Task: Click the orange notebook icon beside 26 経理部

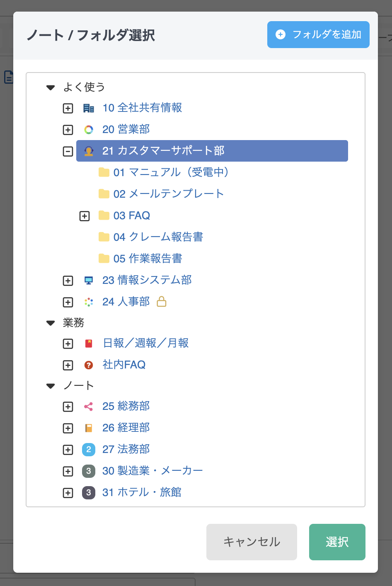Action: pyautogui.click(x=89, y=428)
